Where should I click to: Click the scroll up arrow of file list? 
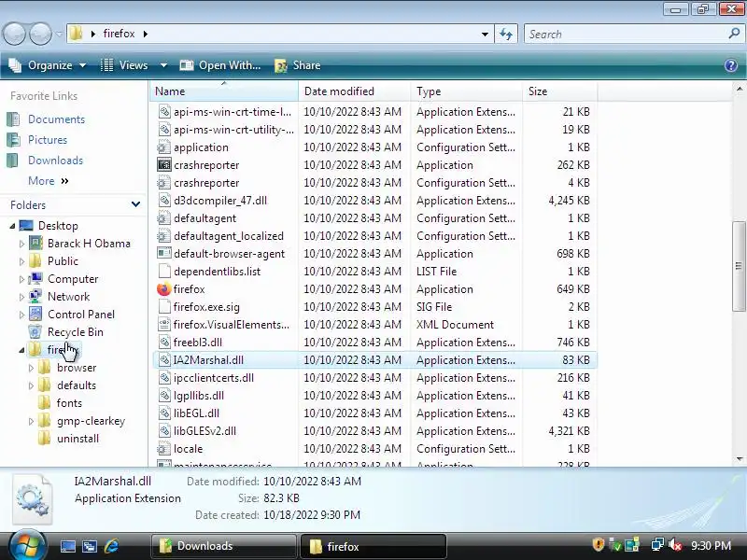pos(739,89)
